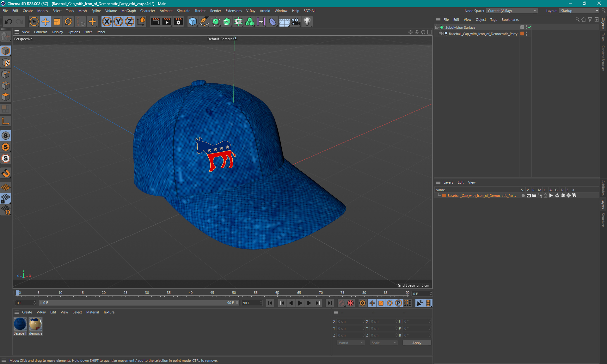607x364 pixels.
Task: Toggle X-axis lock button
Action: click(x=107, y=21)
